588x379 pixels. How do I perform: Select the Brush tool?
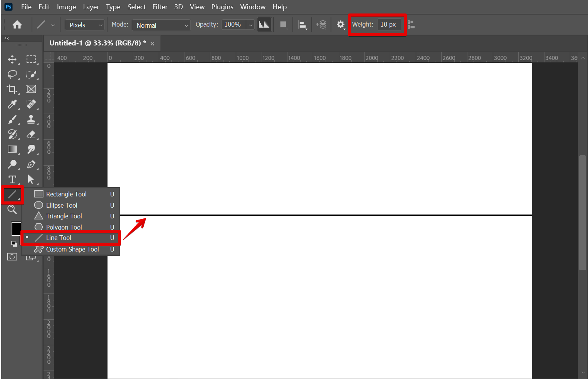click(12, 119)
